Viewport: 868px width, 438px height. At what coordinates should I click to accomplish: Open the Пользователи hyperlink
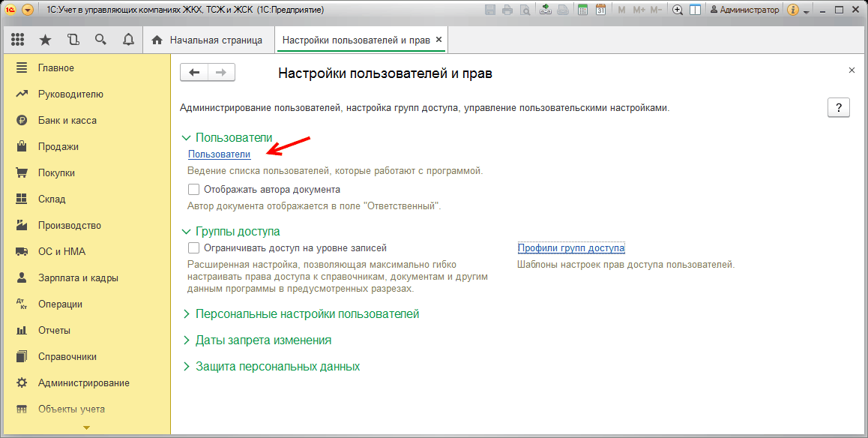tap(219, 154)
